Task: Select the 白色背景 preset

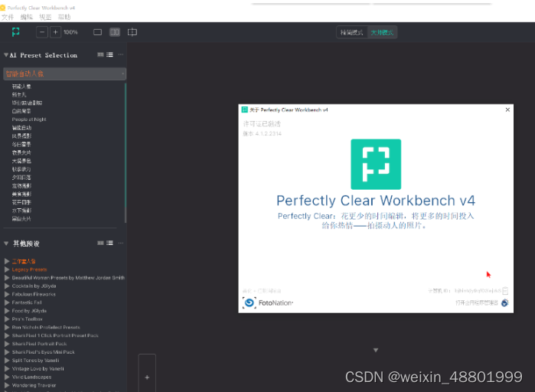Action: tap(21, 111)
